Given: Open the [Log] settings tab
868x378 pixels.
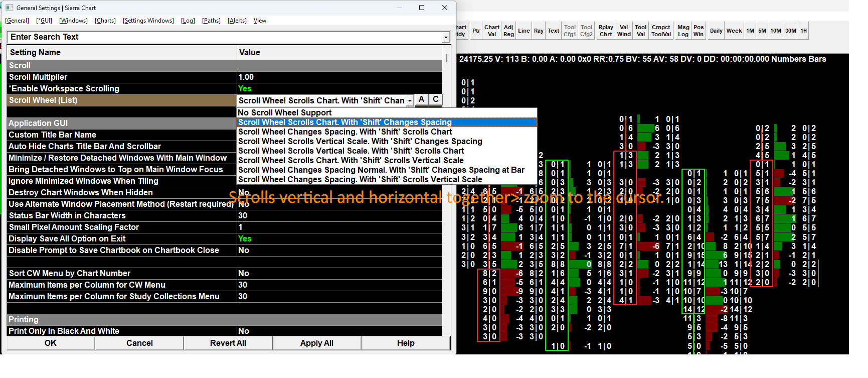Looking at the screenshot, I should coord(188,21).
